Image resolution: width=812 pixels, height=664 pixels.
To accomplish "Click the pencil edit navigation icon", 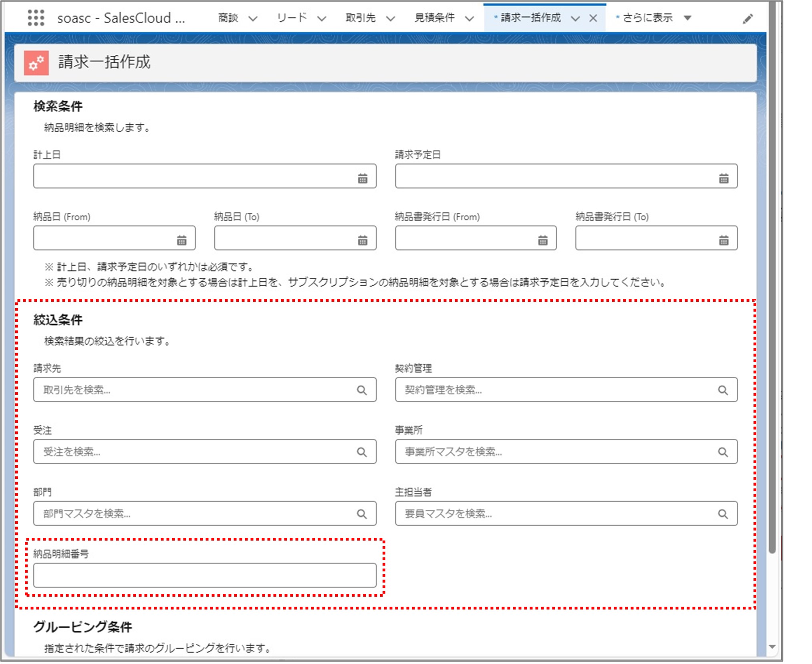I will tap(748, 18).
